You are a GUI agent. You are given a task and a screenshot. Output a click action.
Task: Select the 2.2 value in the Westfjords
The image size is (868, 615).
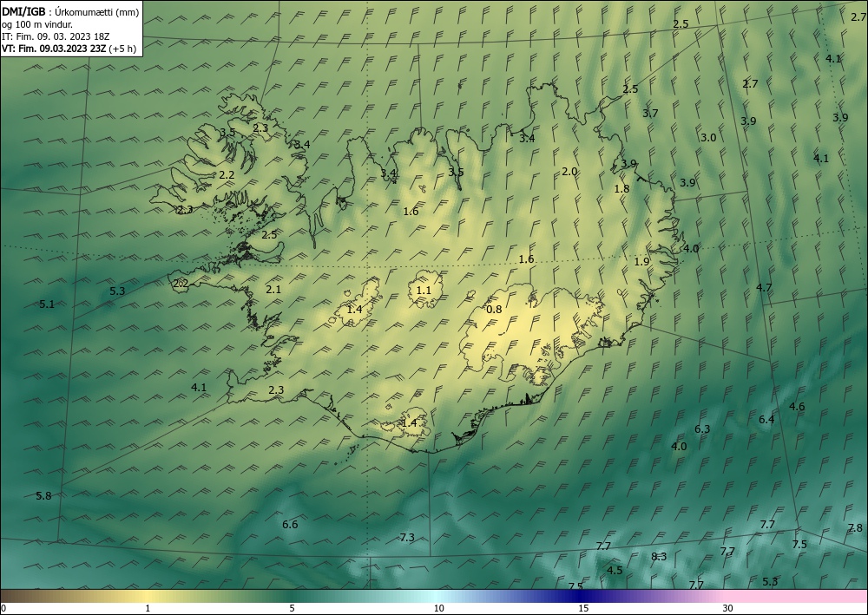(x=227, y=175)
